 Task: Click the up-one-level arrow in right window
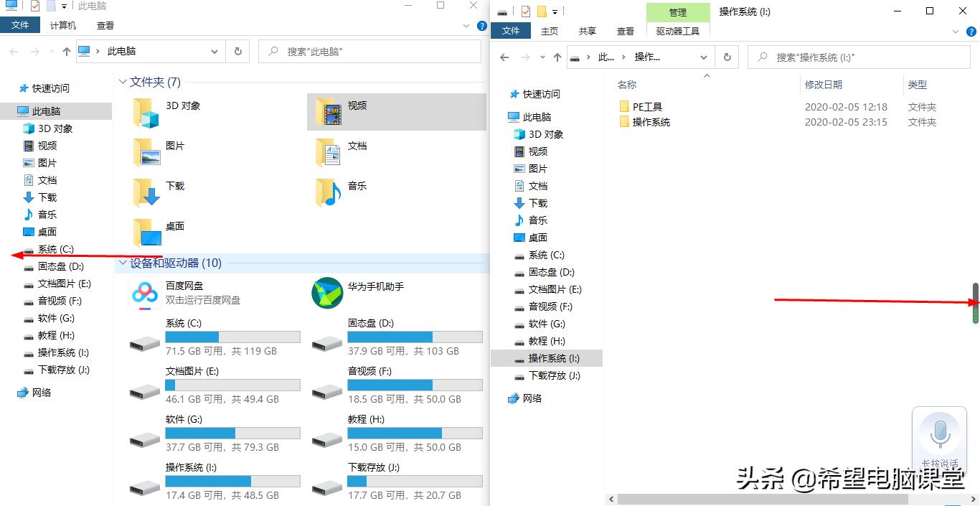pos(557,57)
